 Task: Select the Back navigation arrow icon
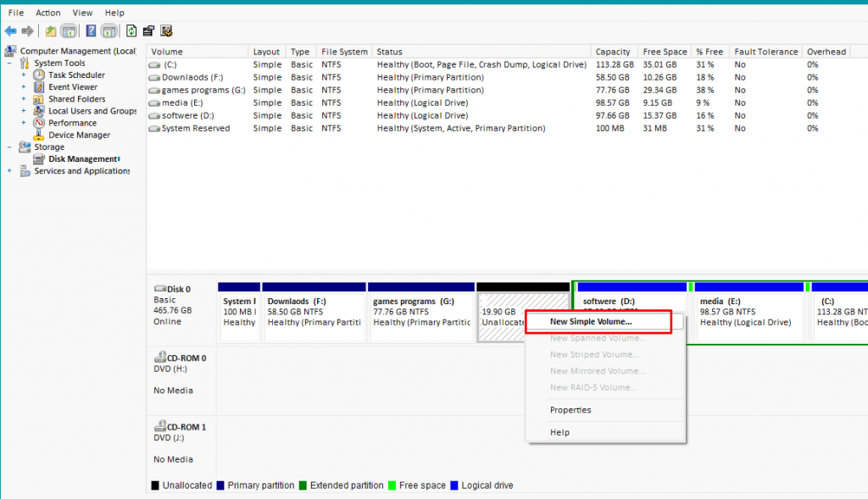pos(11,30)
